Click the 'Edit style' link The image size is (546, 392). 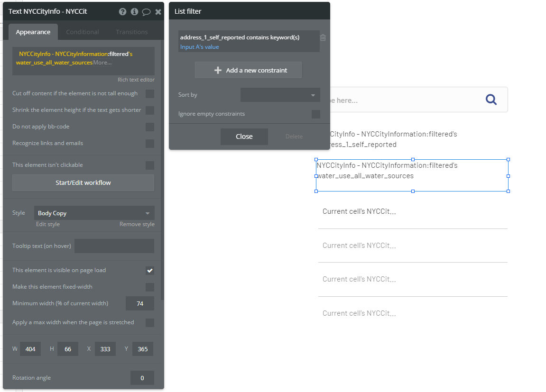48,224
